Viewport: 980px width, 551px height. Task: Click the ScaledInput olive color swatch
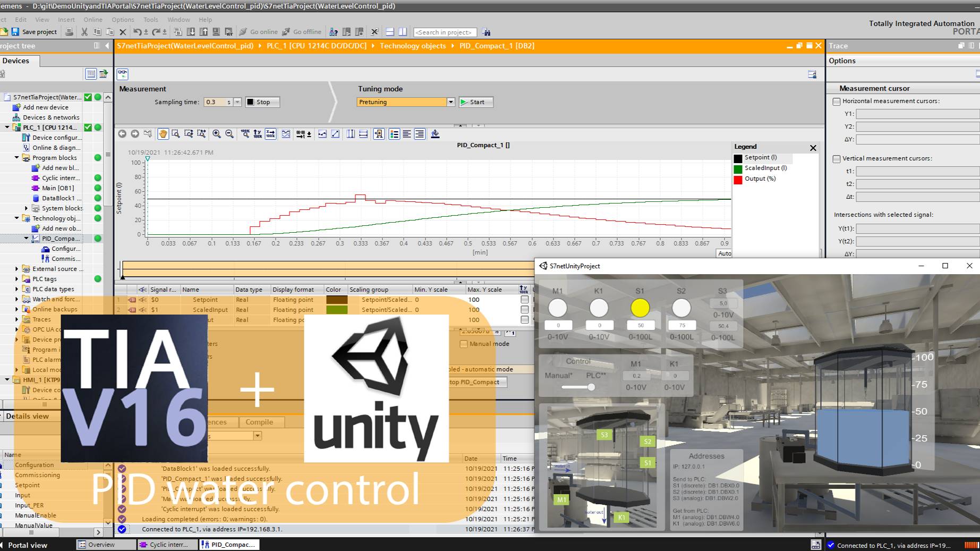(x=336, y=310)
